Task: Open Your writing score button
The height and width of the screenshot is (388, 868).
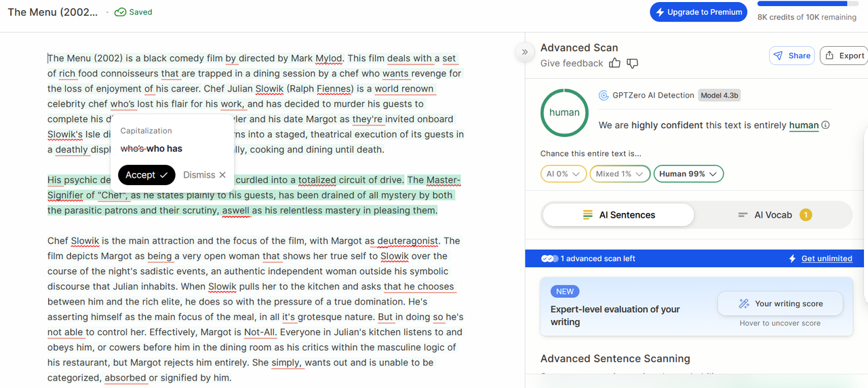Action: (780, 304)
